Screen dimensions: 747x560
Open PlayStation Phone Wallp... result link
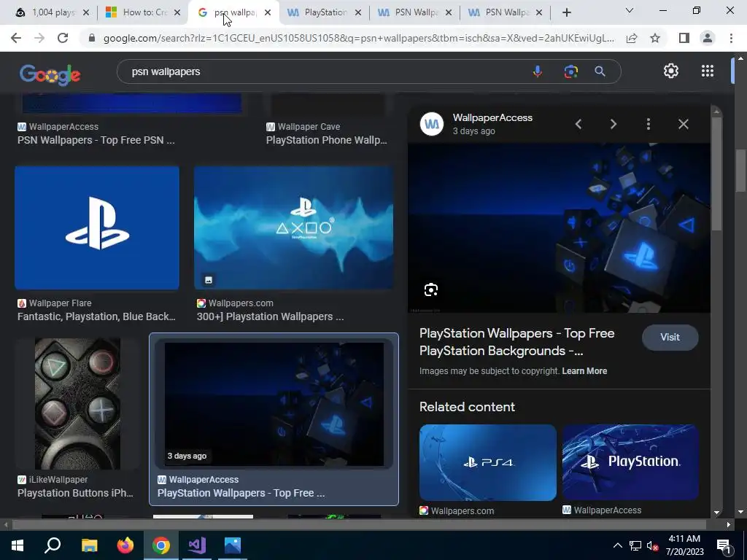(x=326, y=140)
